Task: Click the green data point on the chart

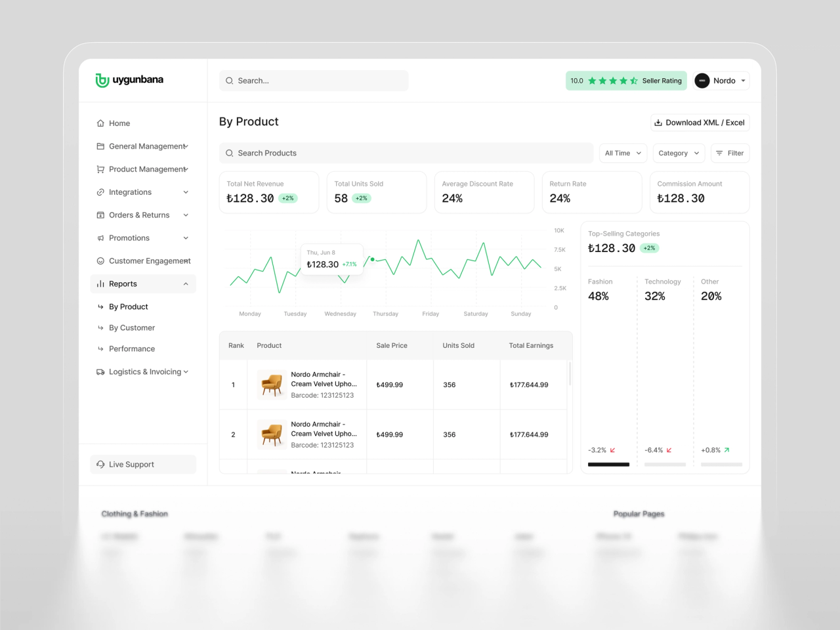Action: tap(373, 259)
